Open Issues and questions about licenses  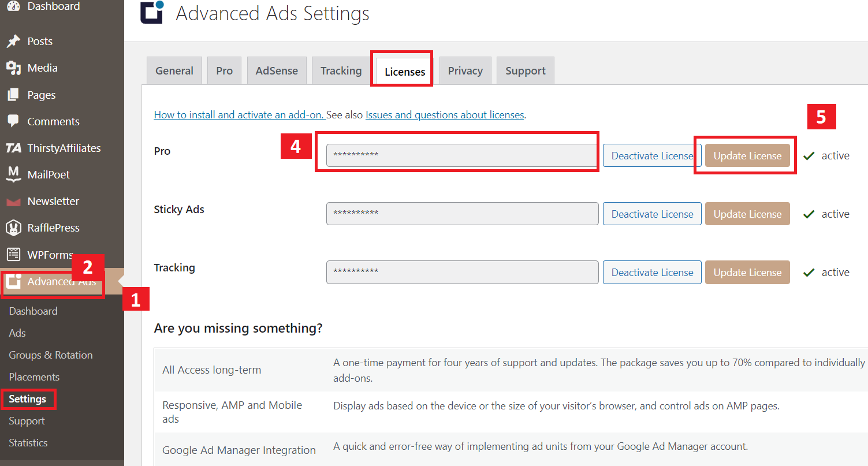click(444, 114)
